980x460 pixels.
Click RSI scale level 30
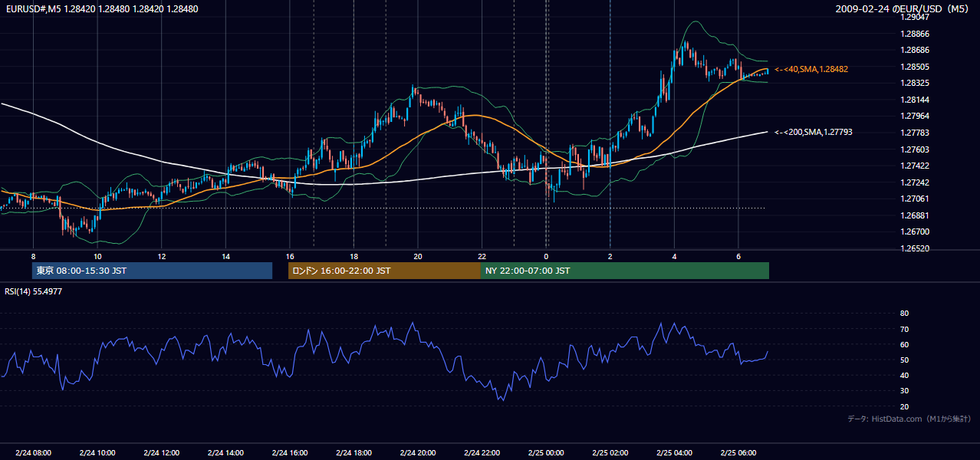[x=904, y=390]
